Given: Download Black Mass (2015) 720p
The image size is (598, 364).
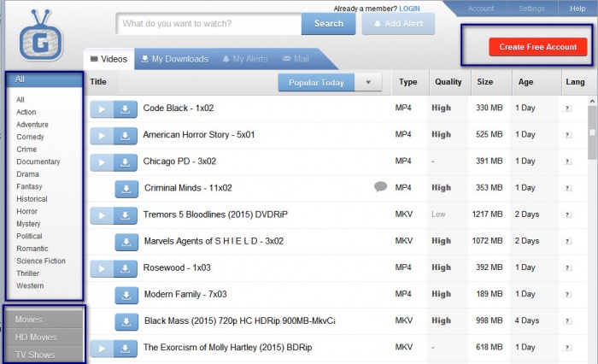Looking at the screenshot, I should [126, 322].
